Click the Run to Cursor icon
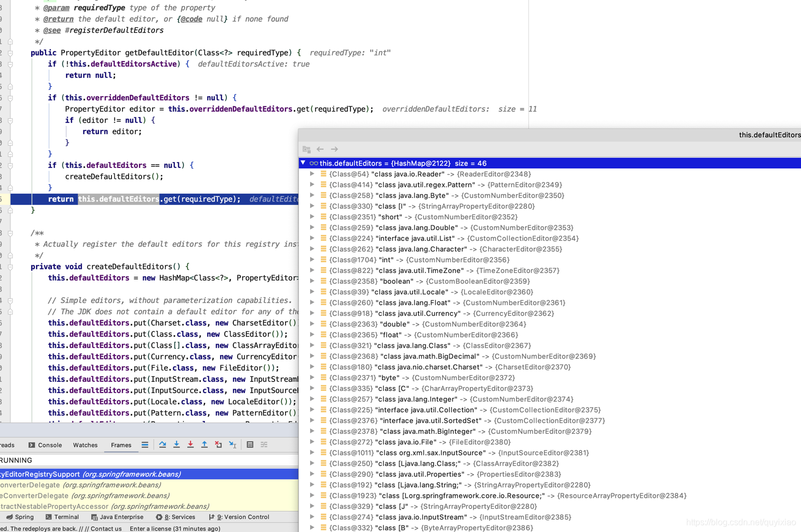Viewport: 801px width, 532px height. tap(232, 445)
